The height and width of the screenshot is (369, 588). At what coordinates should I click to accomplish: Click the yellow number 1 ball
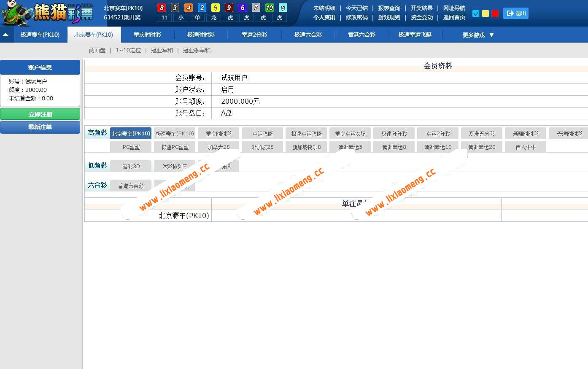pos(216,8)
